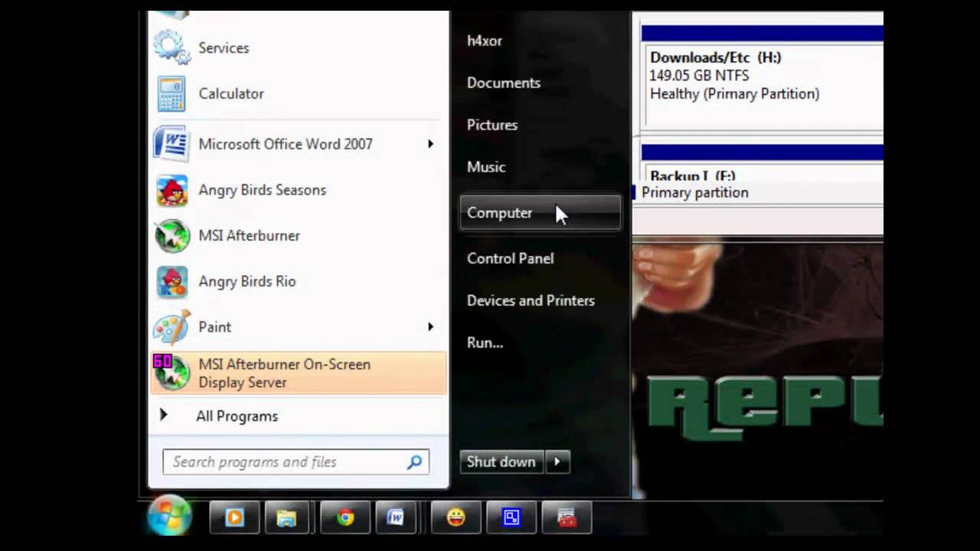The image size is (980, 551).
Task: Open Windows Explorer from the taskbar
Action: 286,518
